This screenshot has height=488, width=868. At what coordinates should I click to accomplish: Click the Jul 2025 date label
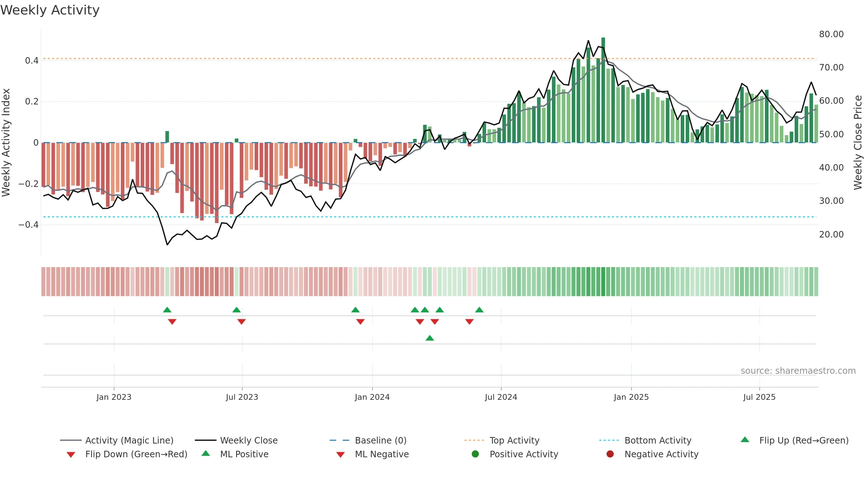[x=759, y=397]
